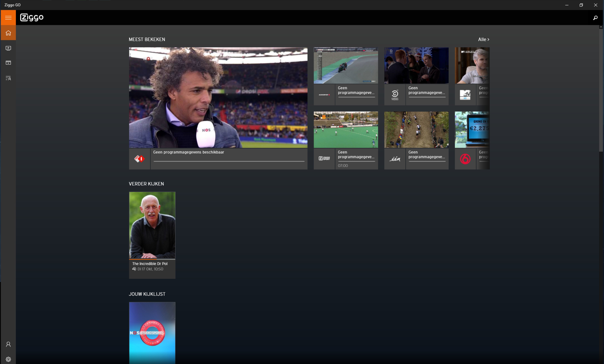Click 'Di 17 Okt, 10:50' date text
Screen dimensions: 604x364
tap(150, 269)
